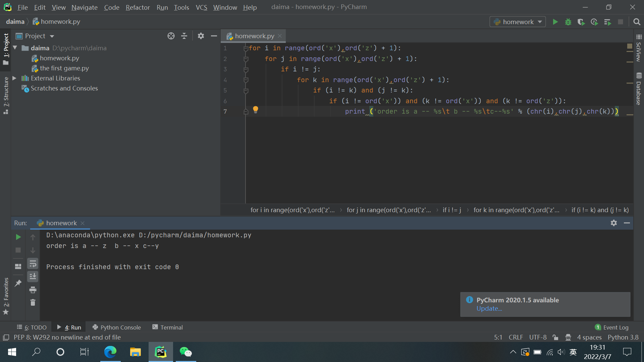
Task: Print run output with the printer icon
Action: pyautogui.click(x=33, y=290)
